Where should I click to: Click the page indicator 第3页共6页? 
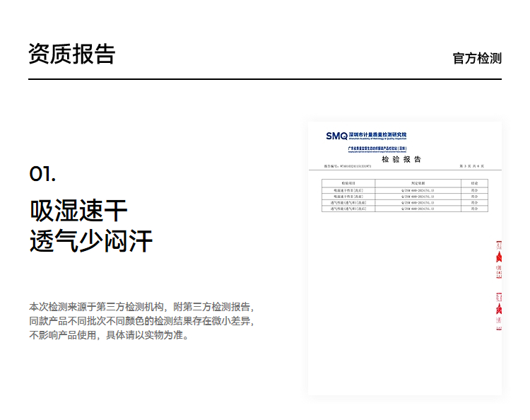click(x=471, y=166)
